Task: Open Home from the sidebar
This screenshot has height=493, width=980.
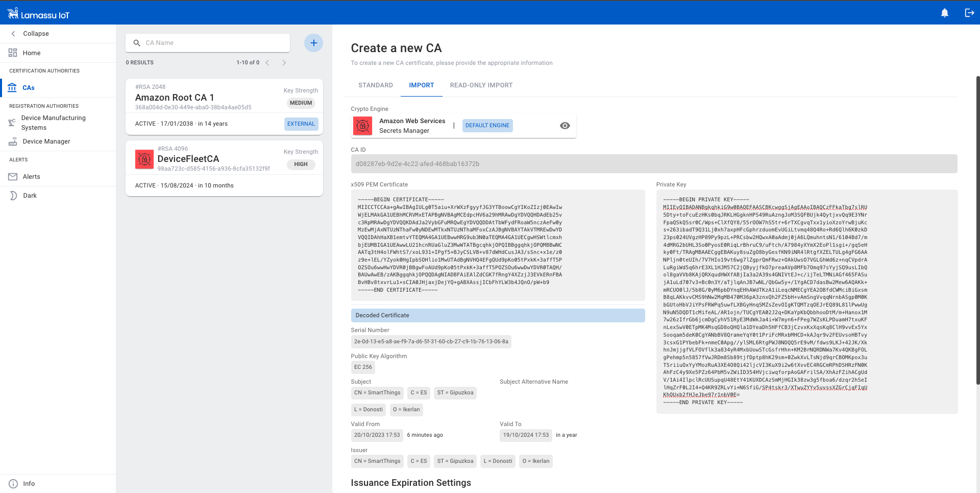Action: (31, 53)
